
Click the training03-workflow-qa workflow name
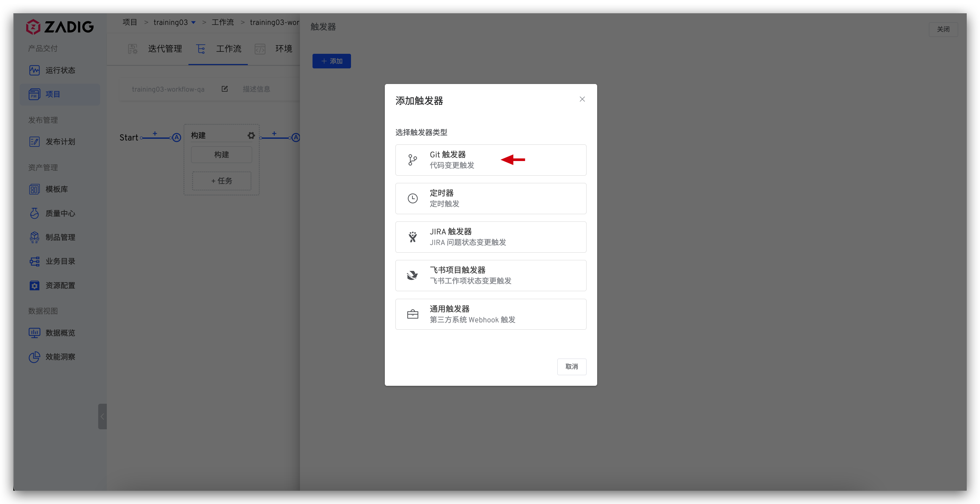(x=168, y=89)
